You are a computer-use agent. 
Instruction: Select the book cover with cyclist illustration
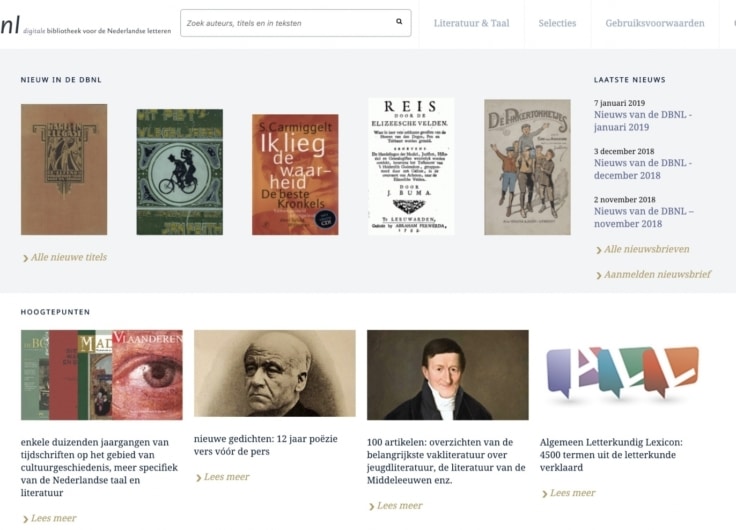179,172
